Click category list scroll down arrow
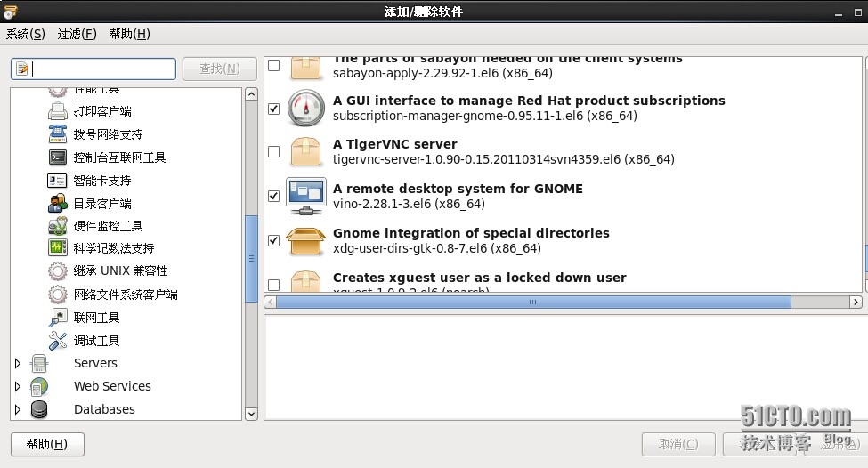The height and width of the screenshot is (468, 868). tap(251, 414)
